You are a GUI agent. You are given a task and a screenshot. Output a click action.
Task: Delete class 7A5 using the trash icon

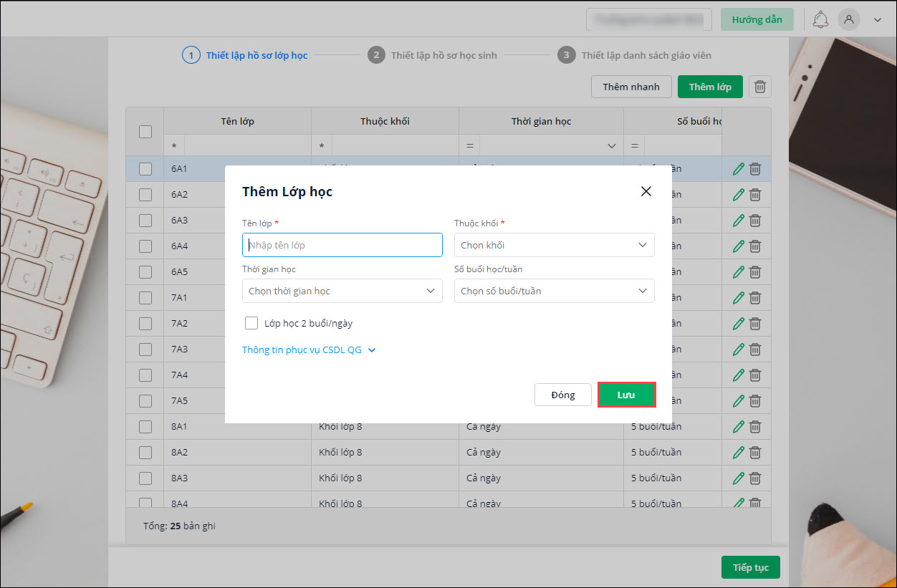pyautogui.click(x=755, y=401)
